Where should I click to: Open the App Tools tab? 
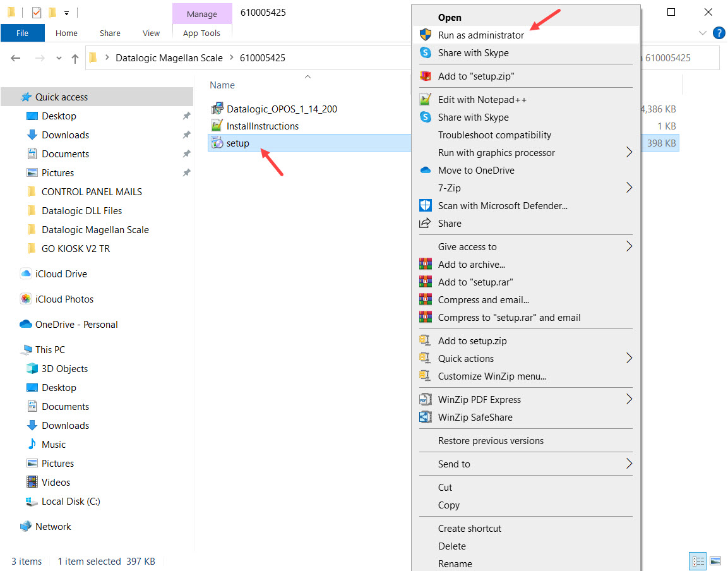201,33
